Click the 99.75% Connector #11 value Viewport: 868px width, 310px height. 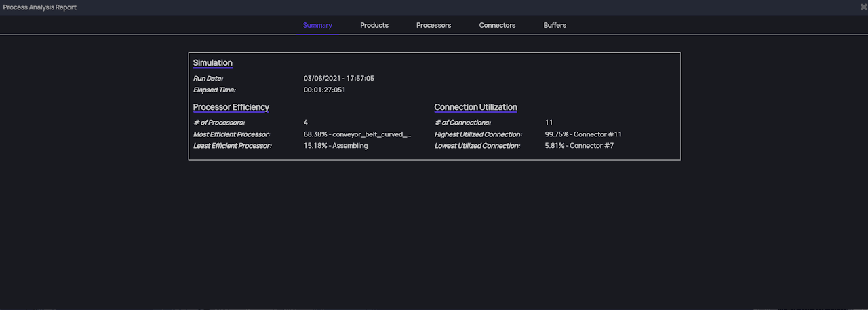click(583, 134)
